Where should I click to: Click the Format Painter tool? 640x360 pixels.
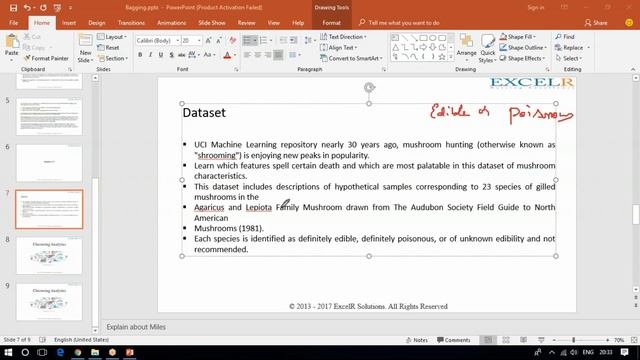click(x=46, y=58)
